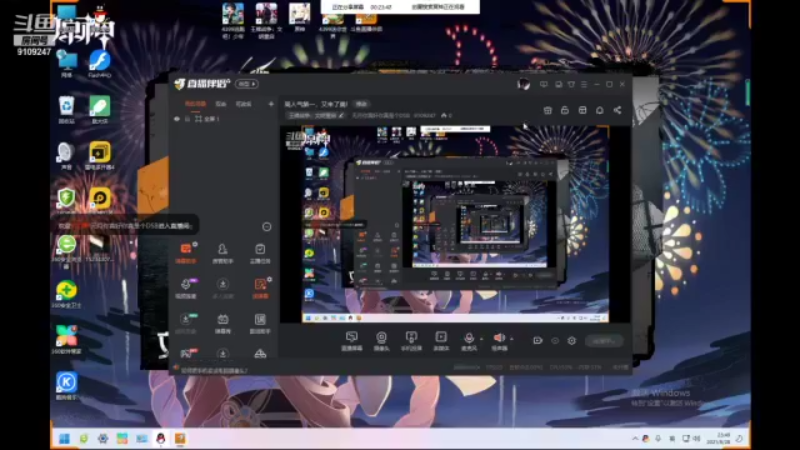This screenshot has width=800, height=450.
Task: Open the tool with red badge in bottom grid row
Action: click(186, 353)
